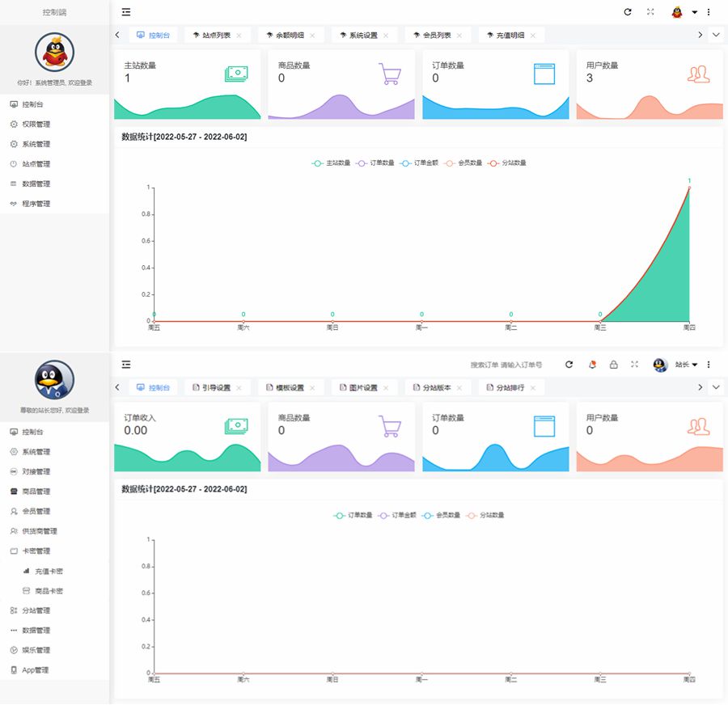The image size is (728, 705).
Task: Expand the 站长 user dropdown
Action: point(686,365)
